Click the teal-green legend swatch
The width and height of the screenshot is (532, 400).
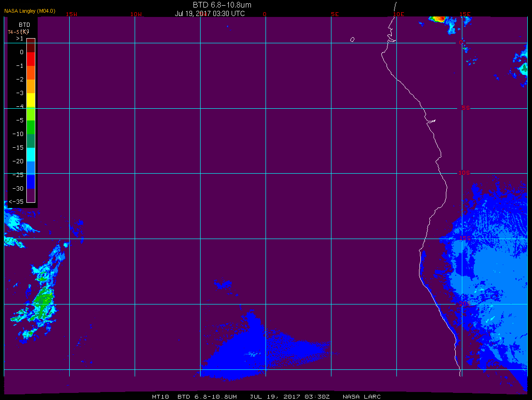coord(31,141)
